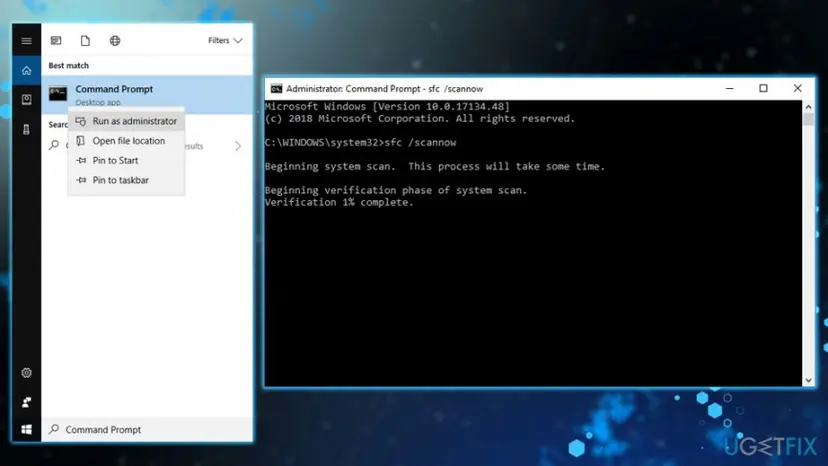Open Settings gear in the search sidebar
Image resolution: width=828 pixels, height=466 pixels.
[x=26, y=373]
